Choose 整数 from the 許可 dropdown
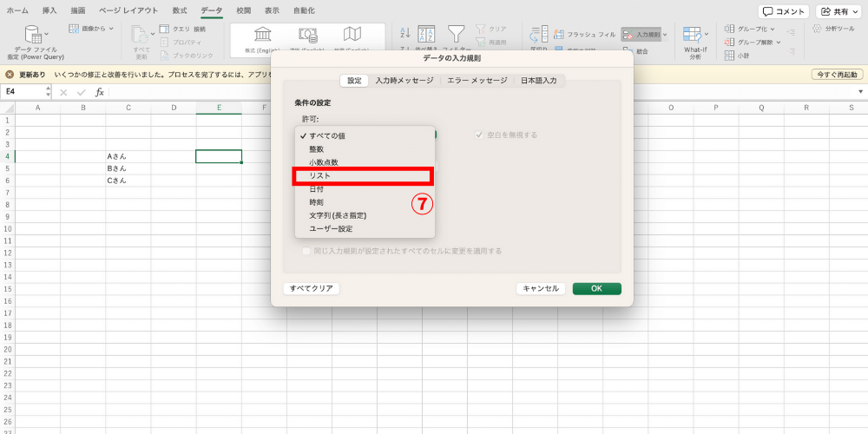This screenshot has height=434, width=868. click(365, 149)
